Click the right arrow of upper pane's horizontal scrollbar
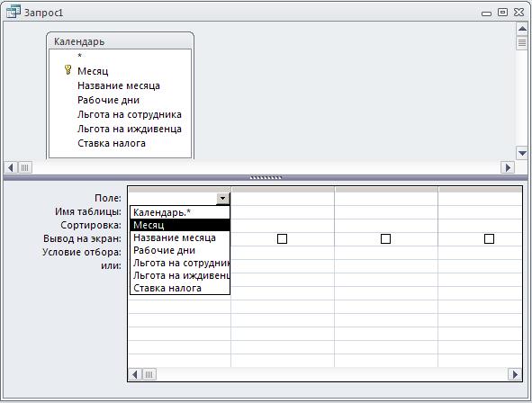532x403 pixels. click(x=508, y=167)
